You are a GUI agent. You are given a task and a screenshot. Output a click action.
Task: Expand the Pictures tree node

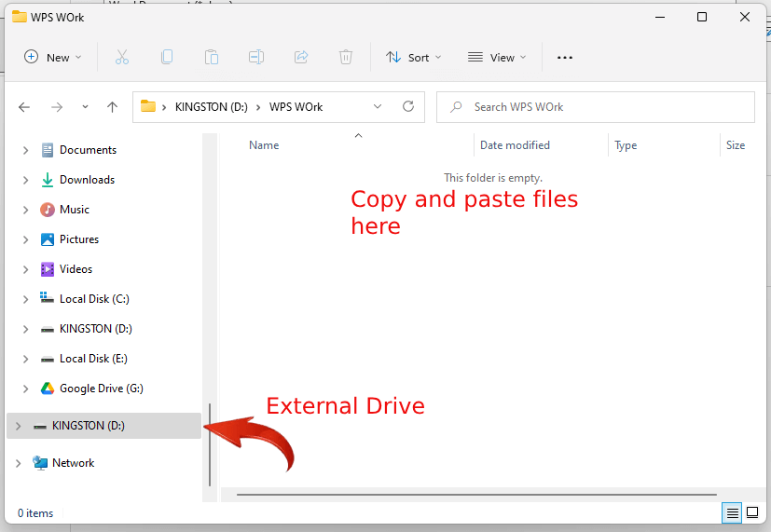(x=25, y=239)
